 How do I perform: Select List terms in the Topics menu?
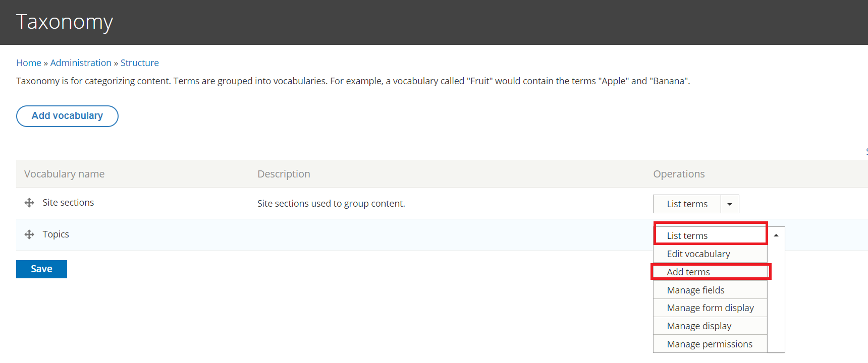[687, 235]
